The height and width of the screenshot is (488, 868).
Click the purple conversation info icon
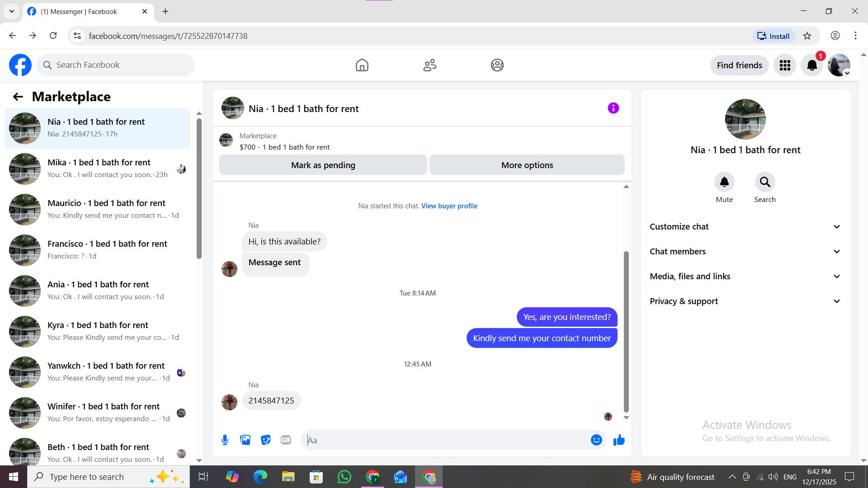coord(613,108)
